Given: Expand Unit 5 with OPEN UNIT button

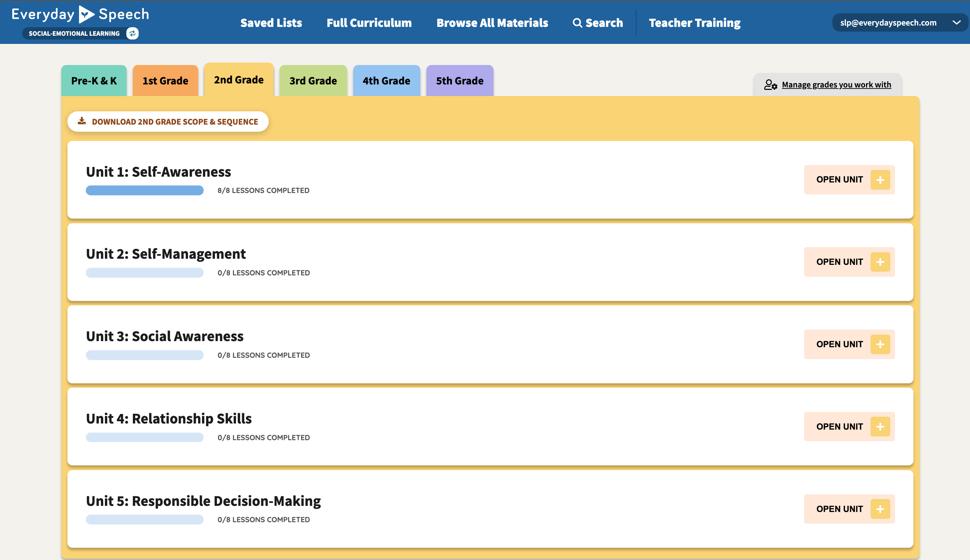Looking at the screenshot, I should click(x=849, y=509).
